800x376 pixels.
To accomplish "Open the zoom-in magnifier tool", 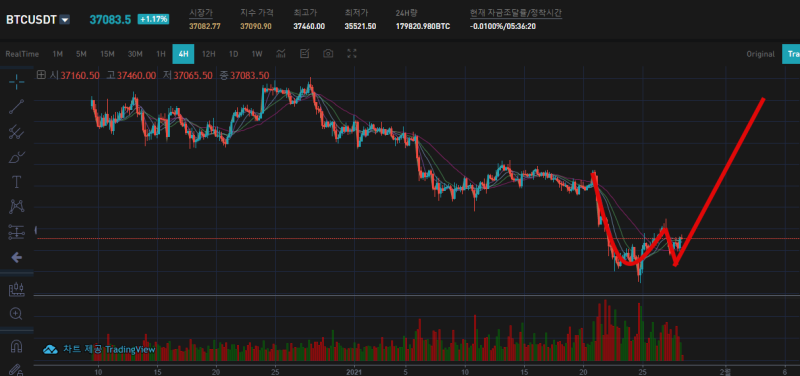I will (16, 314).
